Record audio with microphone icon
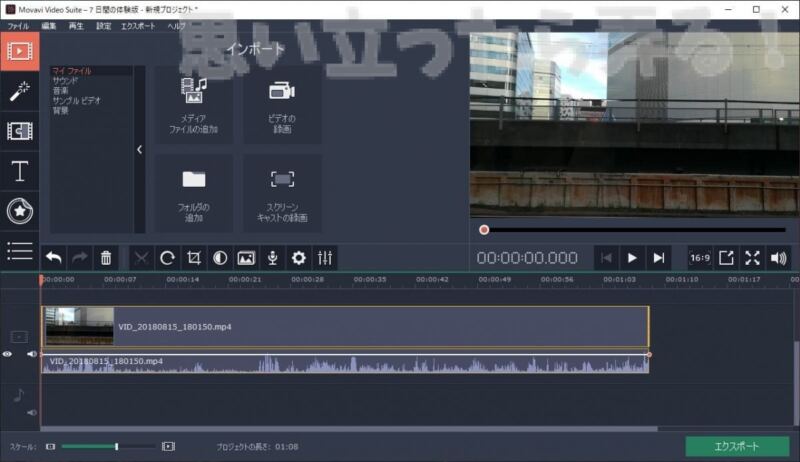This screenshot has width=800, height=462. [x=272, y=258]
